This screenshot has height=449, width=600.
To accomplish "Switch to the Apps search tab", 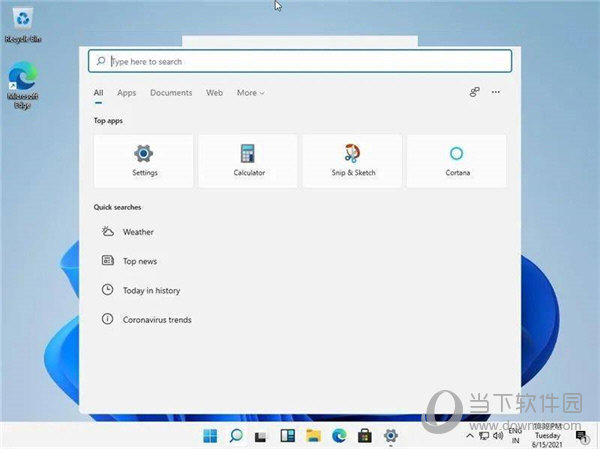I will 126,93.
